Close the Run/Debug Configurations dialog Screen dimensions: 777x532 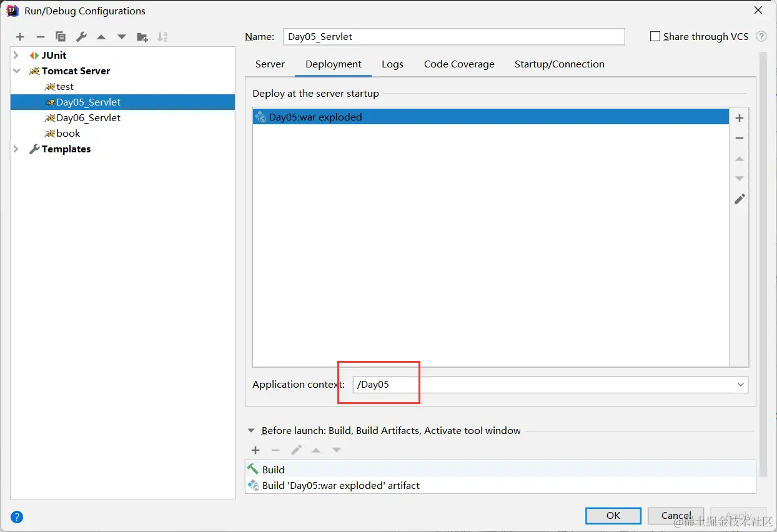(758, 11)
